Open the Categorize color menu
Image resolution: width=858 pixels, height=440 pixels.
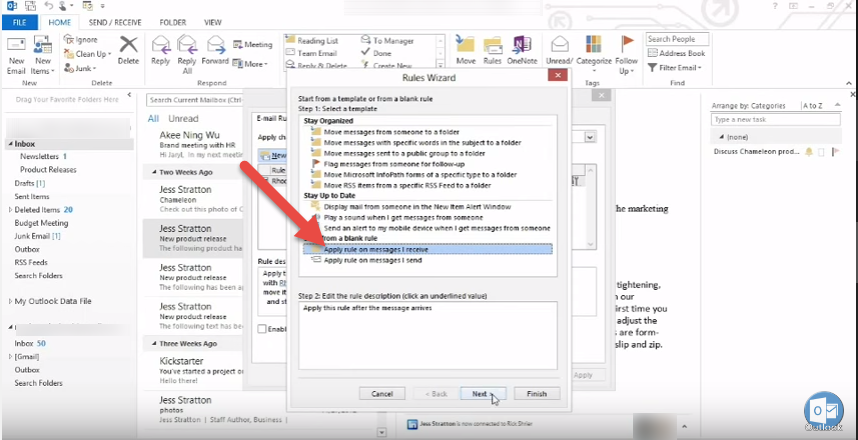click(x=594, y=55)
